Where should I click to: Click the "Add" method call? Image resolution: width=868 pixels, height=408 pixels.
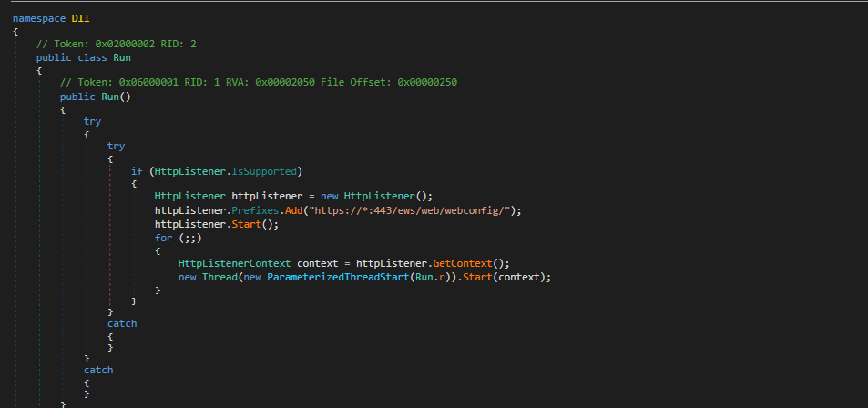[294, 211]
